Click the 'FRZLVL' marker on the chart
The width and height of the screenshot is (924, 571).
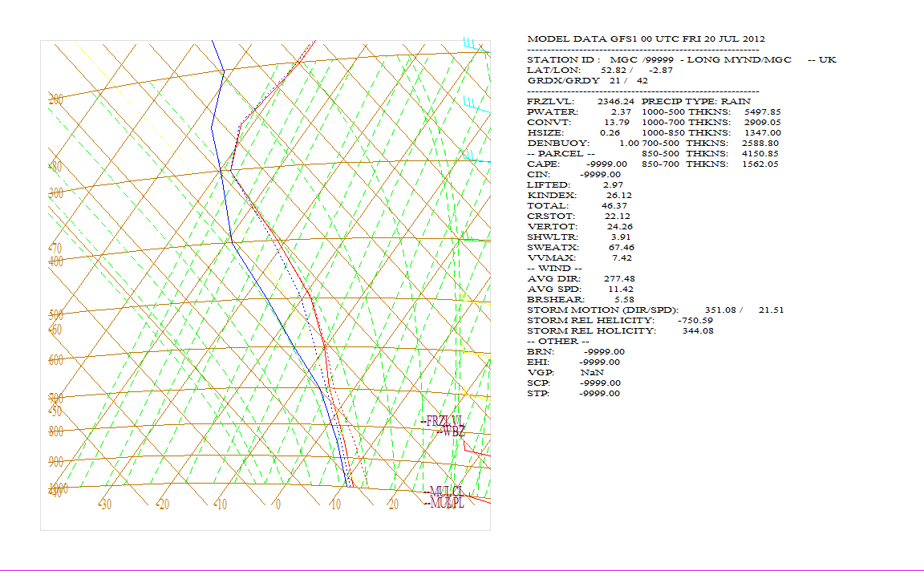tap(444, 421)
